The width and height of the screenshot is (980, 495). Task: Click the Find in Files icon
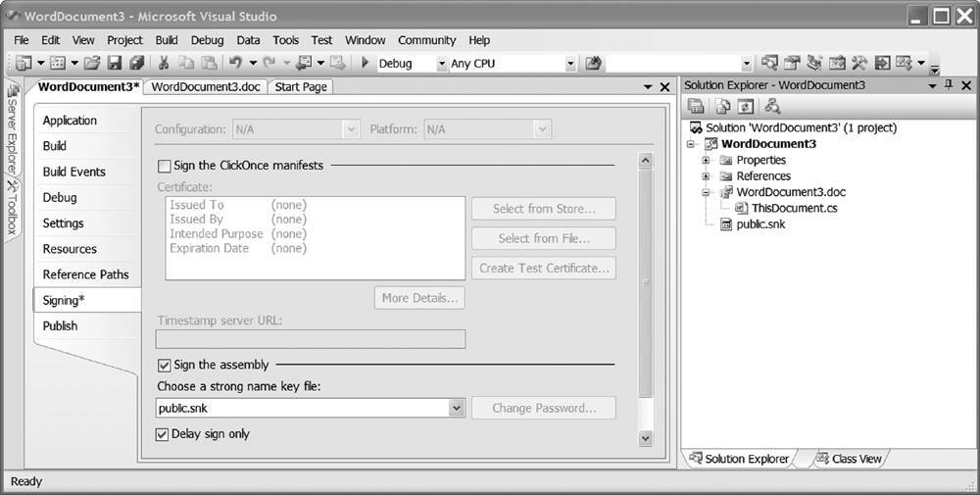pyautogui.click(x=593, y=63)
